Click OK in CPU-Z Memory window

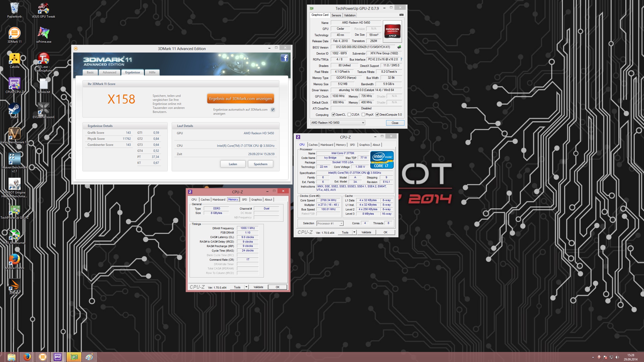tap(277, 287)
